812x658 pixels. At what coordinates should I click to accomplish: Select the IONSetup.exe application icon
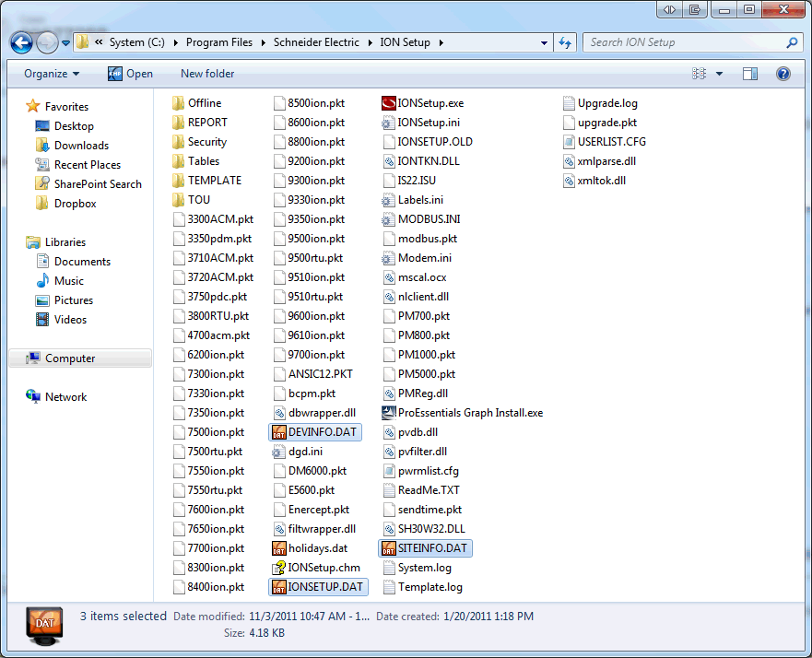pyautogui.click(x=388, y=103)
